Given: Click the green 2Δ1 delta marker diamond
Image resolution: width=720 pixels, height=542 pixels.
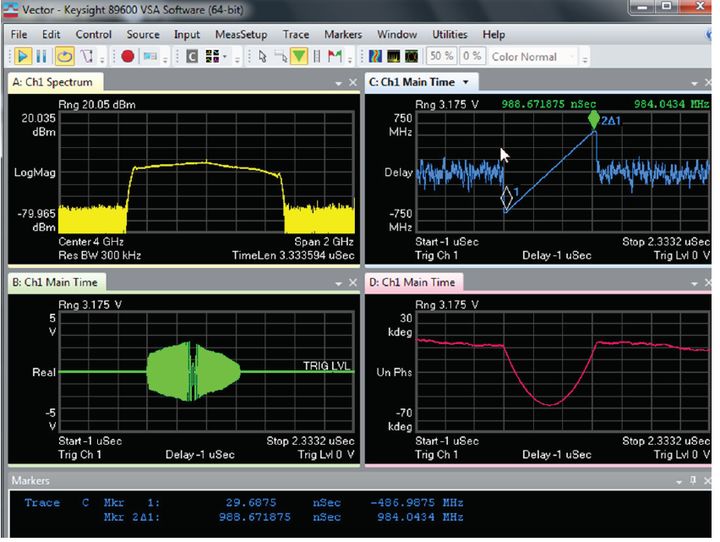Looking at the screenshot, I should point(595,119).
